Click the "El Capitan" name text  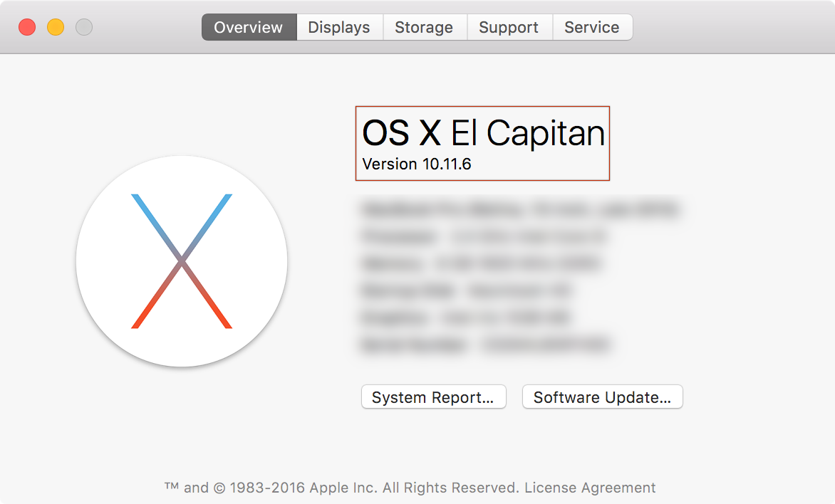[x=528, y=133]
